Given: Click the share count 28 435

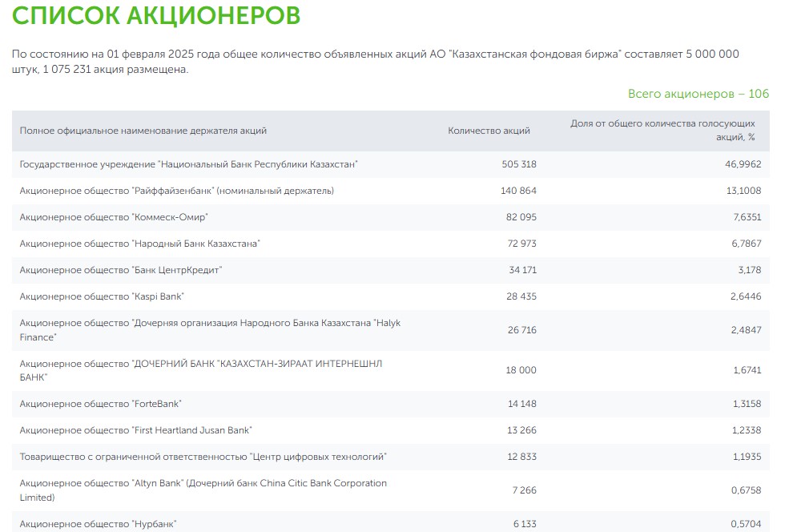Looking at the screenshot, I should click(x=521, y=297).
